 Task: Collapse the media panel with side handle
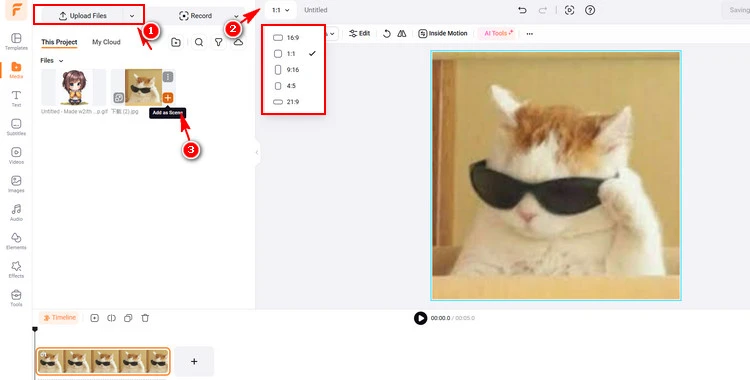[257, 153]
